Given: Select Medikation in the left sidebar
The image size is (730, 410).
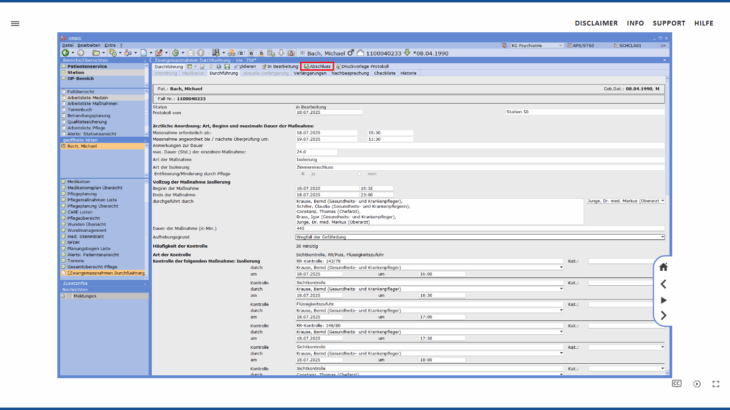Looking at the screenshot, I should tap(80, 182).
